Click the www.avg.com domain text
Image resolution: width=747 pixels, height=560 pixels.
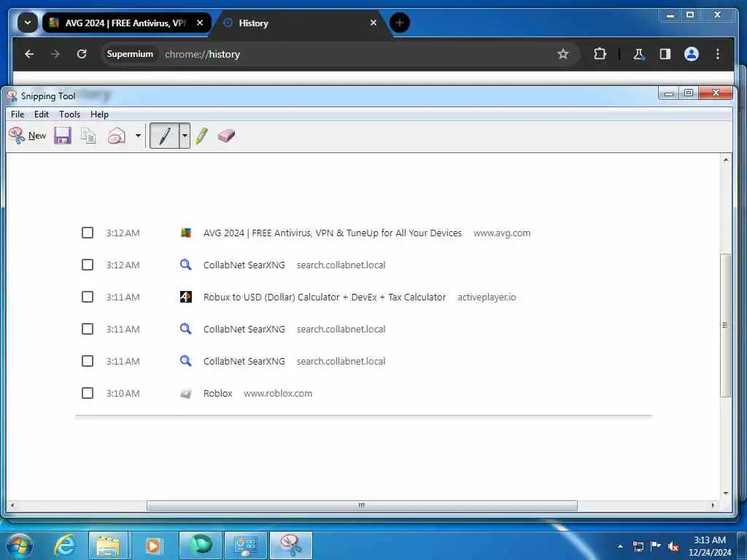tap(502, 233)
